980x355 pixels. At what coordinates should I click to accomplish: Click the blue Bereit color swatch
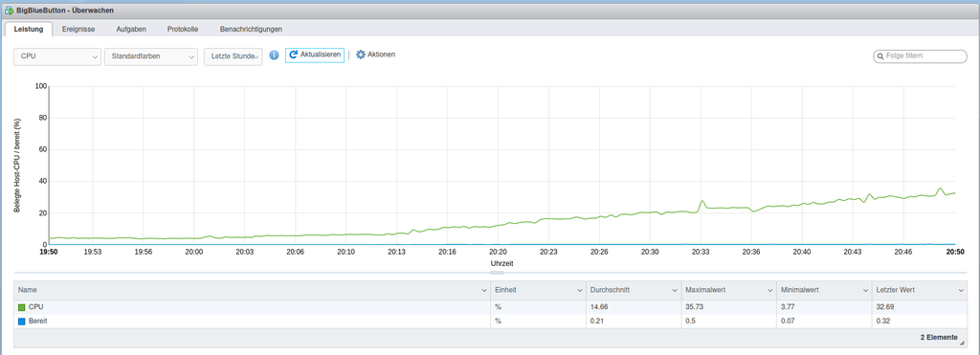(22, 322)
